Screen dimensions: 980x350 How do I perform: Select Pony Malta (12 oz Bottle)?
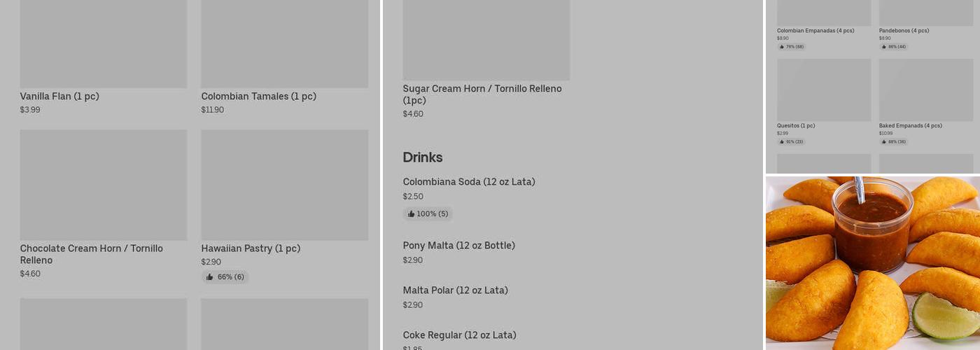pos(458,246)
